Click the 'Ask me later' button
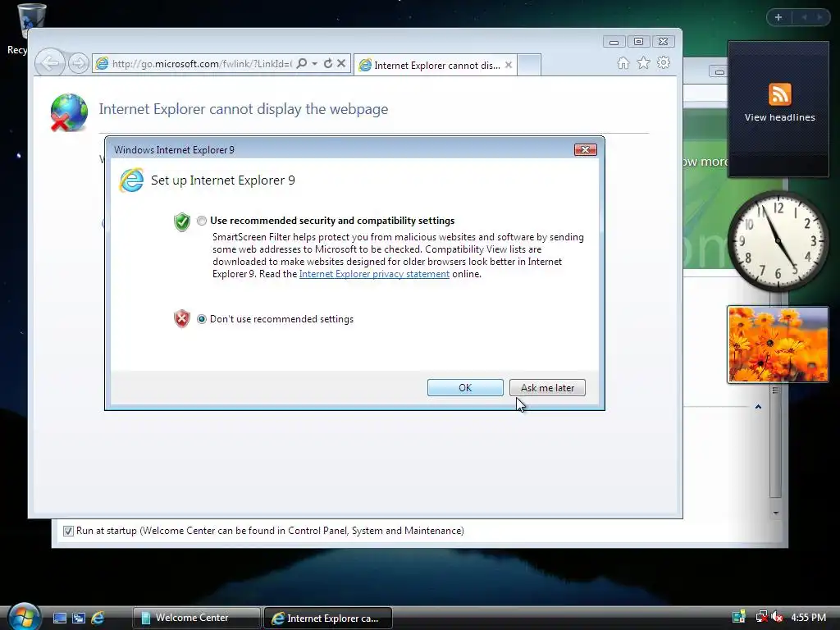 point(547,387)
